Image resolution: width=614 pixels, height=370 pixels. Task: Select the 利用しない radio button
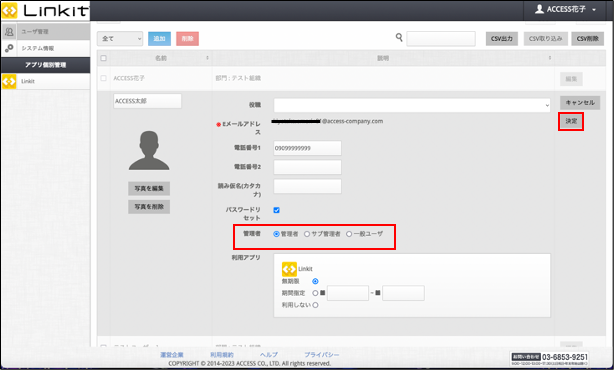(315, 305)
